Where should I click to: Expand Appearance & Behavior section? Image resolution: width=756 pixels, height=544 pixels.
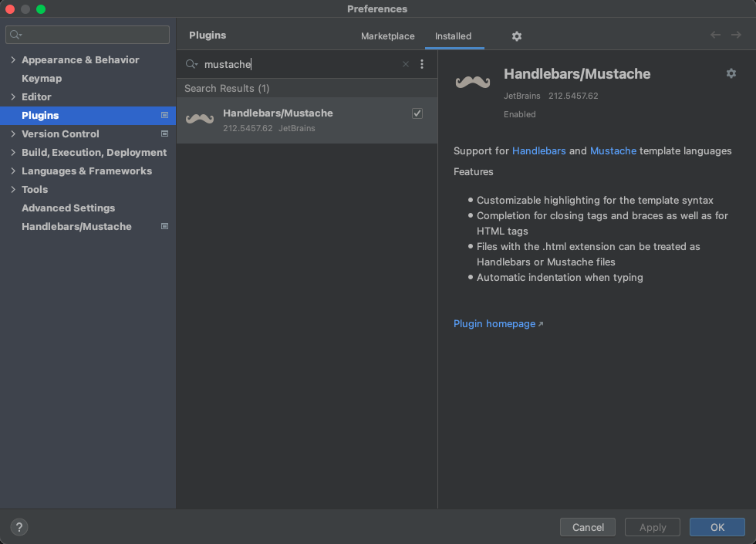[x=13, y=60]
